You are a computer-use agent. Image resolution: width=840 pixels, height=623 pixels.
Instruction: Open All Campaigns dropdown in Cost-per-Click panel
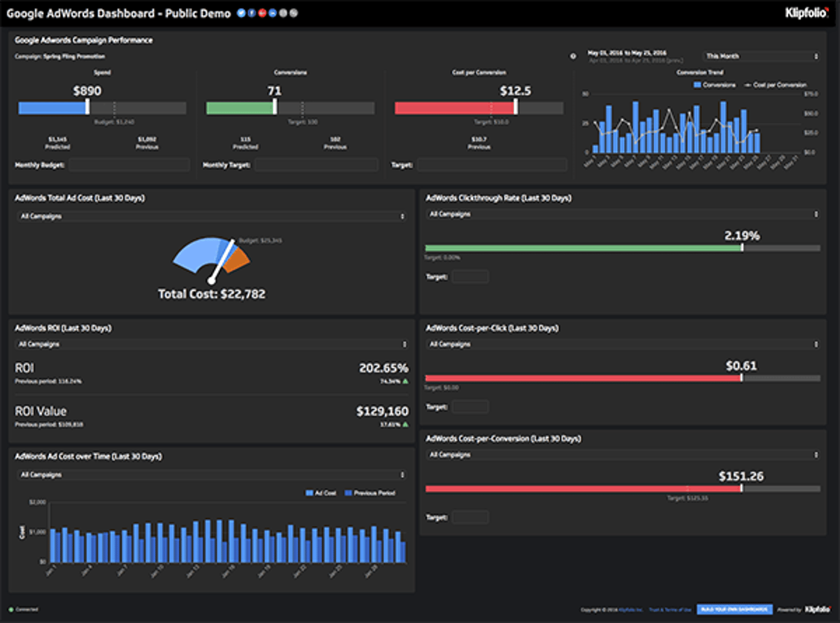(622, 344)
